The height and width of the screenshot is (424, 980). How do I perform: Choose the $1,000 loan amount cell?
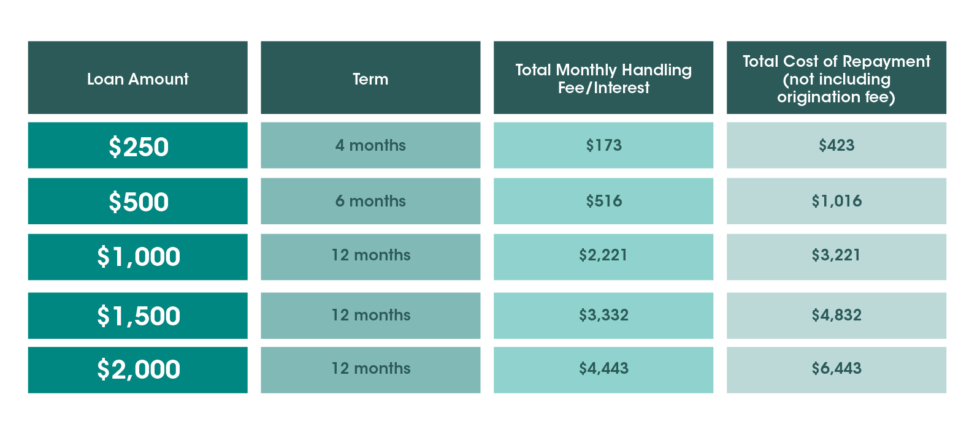(x=137, y=257)
